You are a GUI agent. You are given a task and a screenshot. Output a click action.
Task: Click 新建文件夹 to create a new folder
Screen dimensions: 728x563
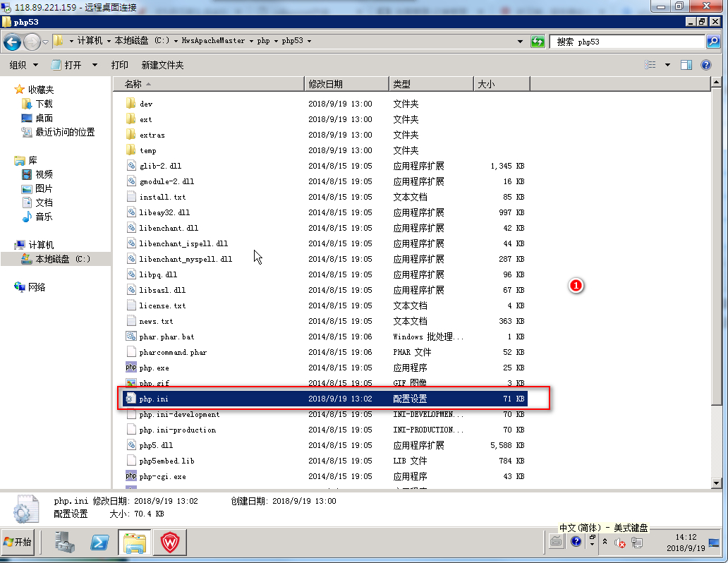162,65
